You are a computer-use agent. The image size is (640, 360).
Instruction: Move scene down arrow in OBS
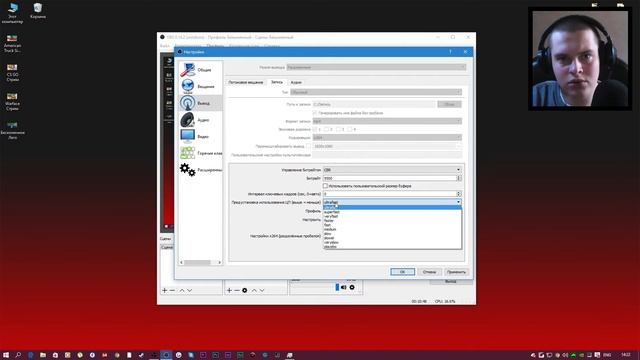[x=189, y=290]
